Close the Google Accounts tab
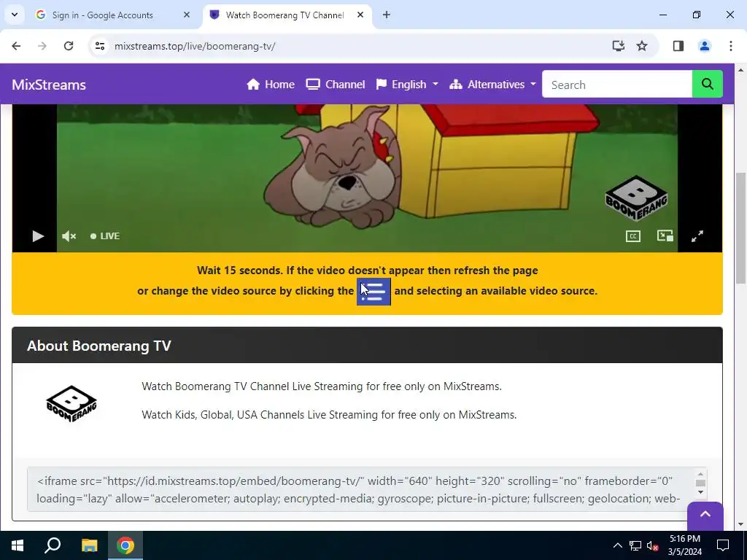 (187, 15)
